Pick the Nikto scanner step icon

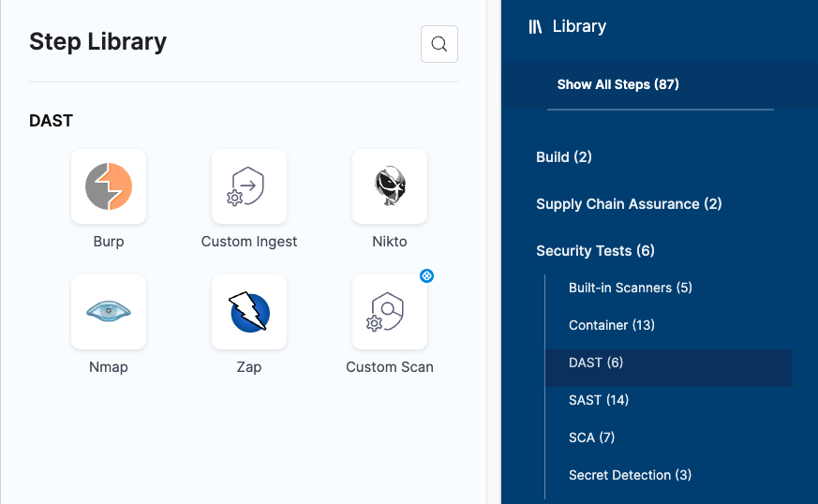point(390,186)
